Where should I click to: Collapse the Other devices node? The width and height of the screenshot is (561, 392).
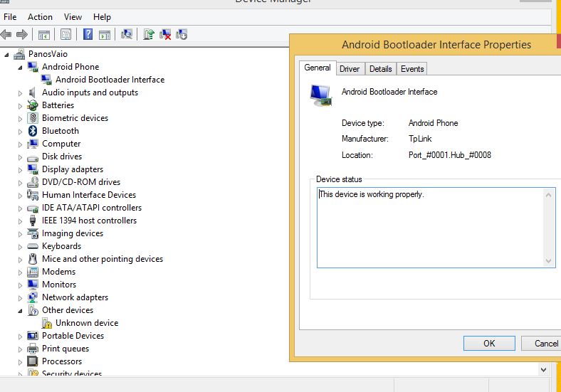coord(20,310)
